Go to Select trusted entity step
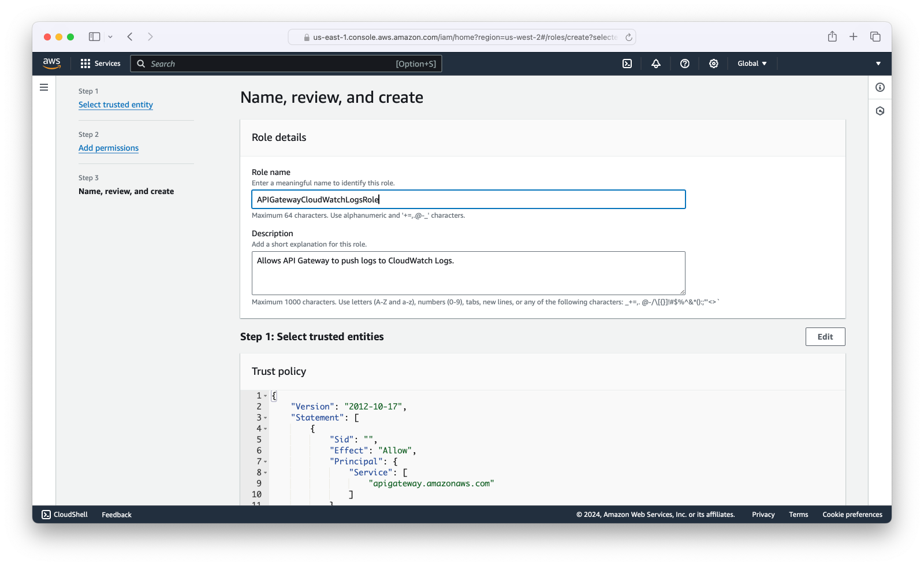This screenshot has height=566, width=924. click(115, 105)
